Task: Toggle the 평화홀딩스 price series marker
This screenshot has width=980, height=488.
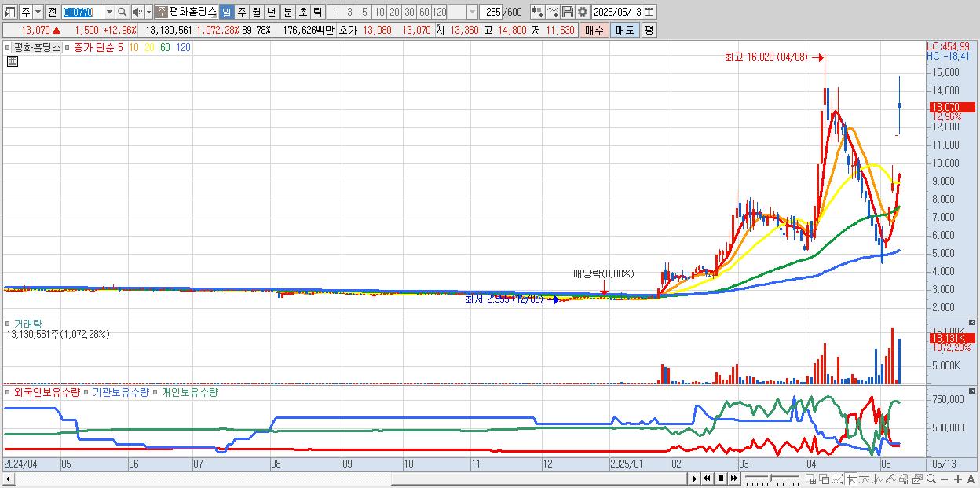Action: point(9,47)
